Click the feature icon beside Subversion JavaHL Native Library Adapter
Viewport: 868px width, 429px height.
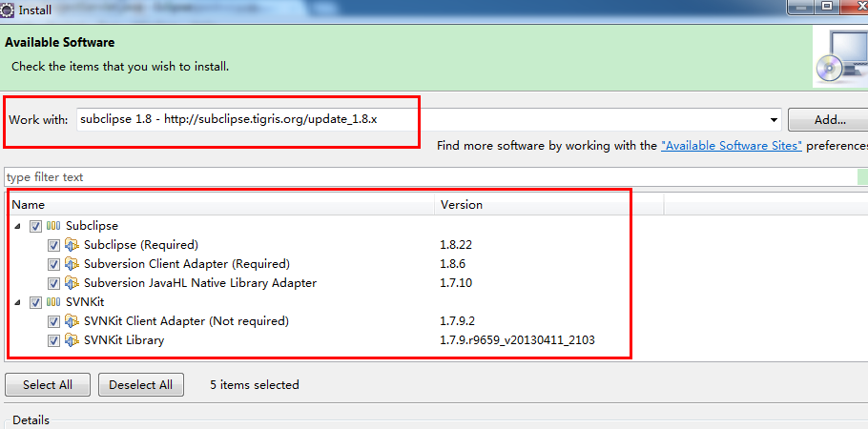(72, 283)
